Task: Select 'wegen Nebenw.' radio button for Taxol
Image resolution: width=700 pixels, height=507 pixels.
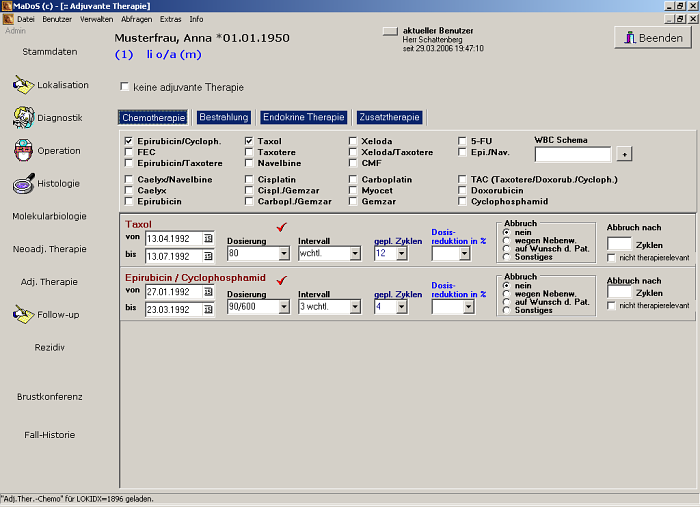Action: point(506,240)
